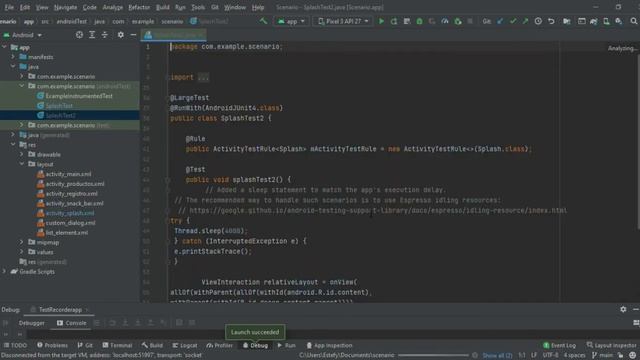Open the Search Everywhere magnifier icon

pos(633,21)
